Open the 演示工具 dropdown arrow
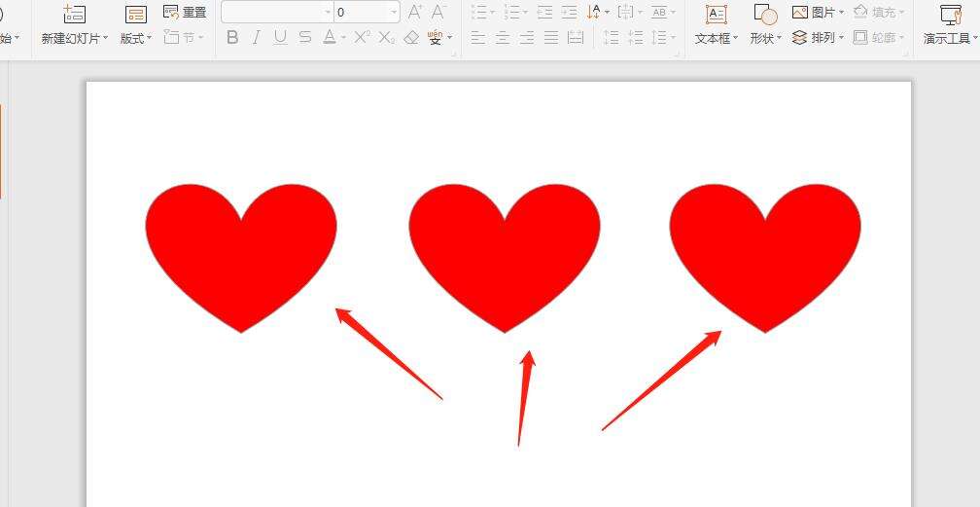Screen dimensions: 980x507 click(x=975, y=38)
